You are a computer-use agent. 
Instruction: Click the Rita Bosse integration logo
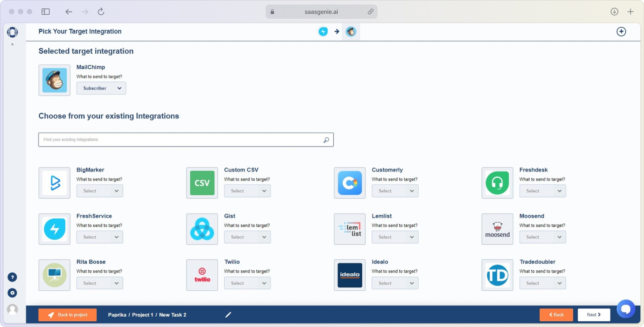tap(55, 275)
